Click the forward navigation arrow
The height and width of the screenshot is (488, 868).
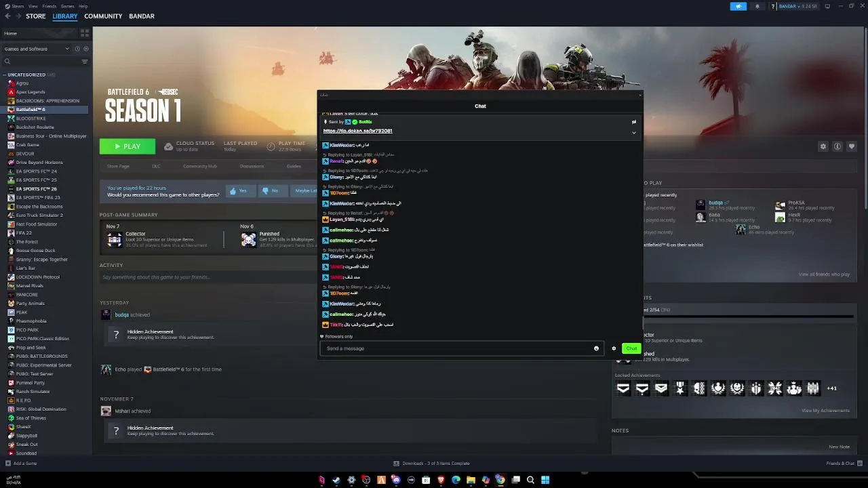point(18,16)
